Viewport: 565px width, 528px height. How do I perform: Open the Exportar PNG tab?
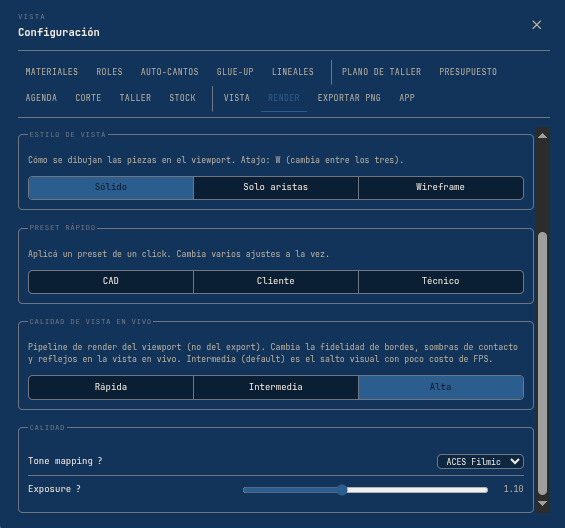click(349, 98)
